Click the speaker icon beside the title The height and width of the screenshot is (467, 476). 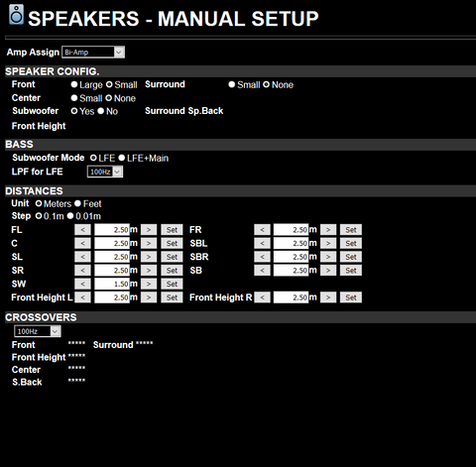pos(16,15)
